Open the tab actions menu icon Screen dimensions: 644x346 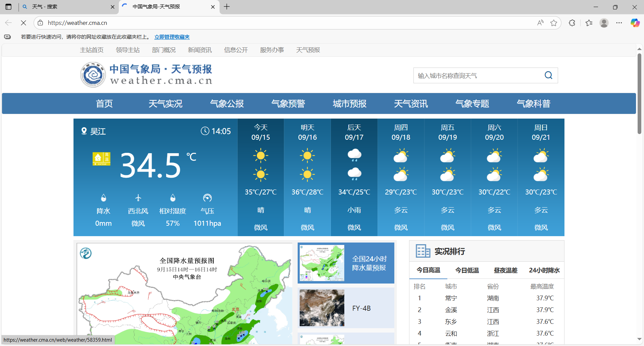(x=8, y=7)
